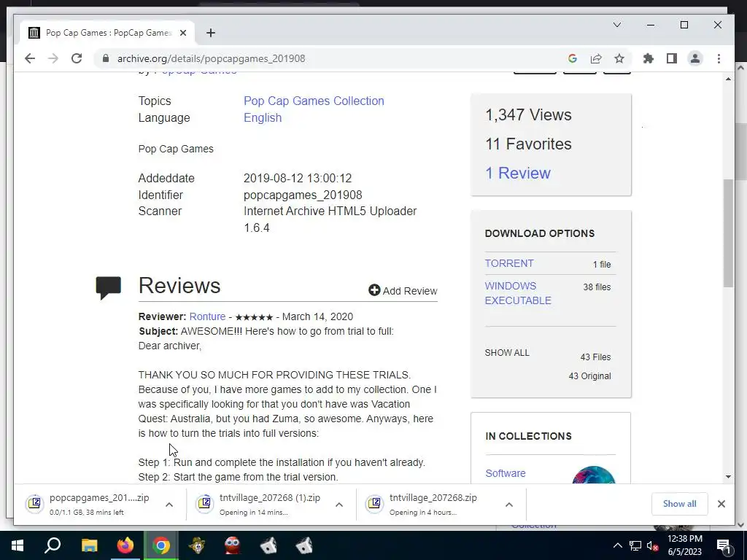747x560 pixels.
Task: Close the Pop Cap Games tab
Action: click(x=183, y=33)
